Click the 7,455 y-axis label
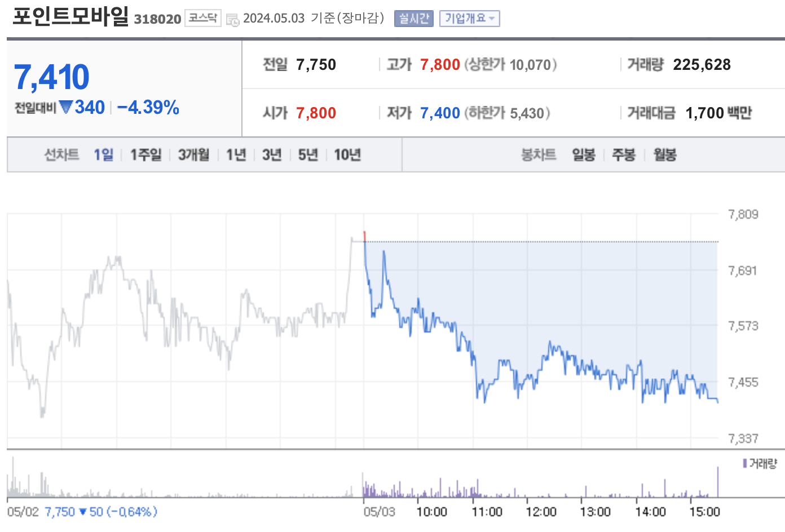The width and height of the screenshot is (785, 532). coord(743,382)
